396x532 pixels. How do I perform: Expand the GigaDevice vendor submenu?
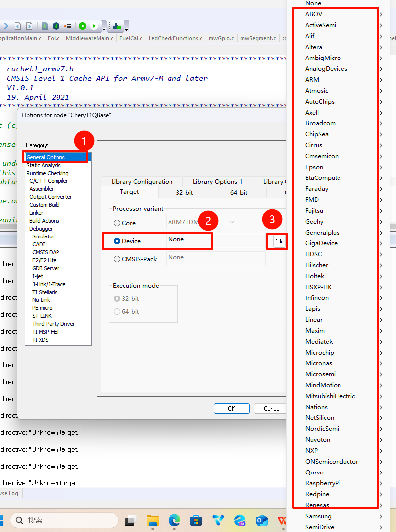[x=339, y=243]
